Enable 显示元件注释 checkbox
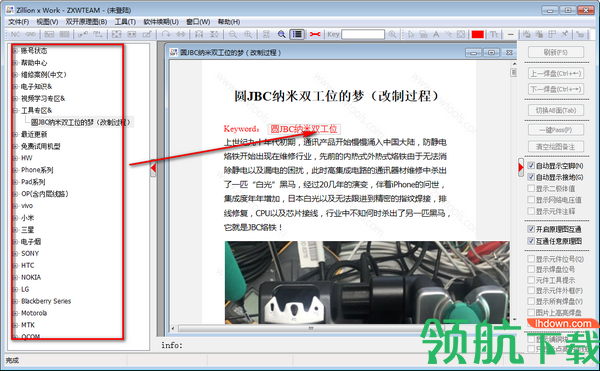Image resolution: width=600 pixels, height=371 pixels. click(531, 211)
